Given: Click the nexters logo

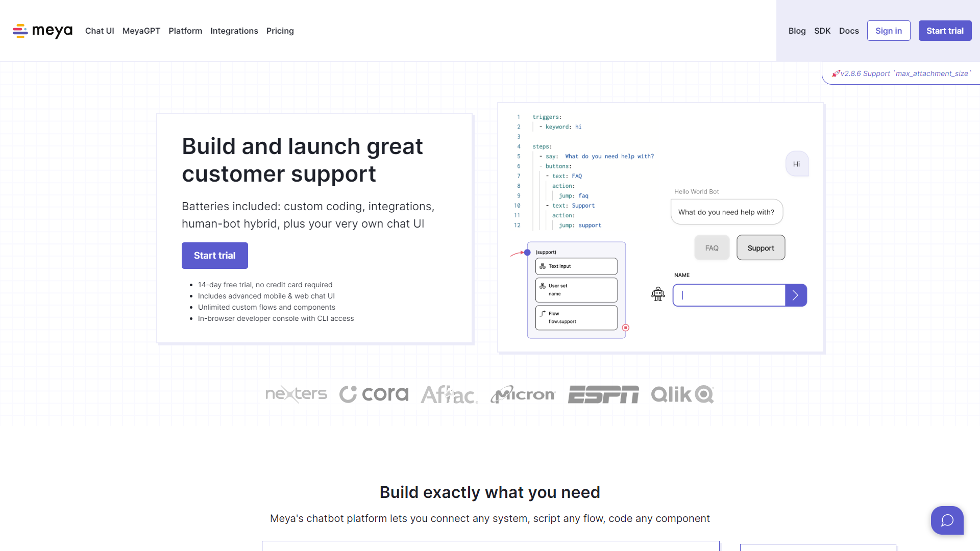Looking at the screenshot, I should [296, 394].
